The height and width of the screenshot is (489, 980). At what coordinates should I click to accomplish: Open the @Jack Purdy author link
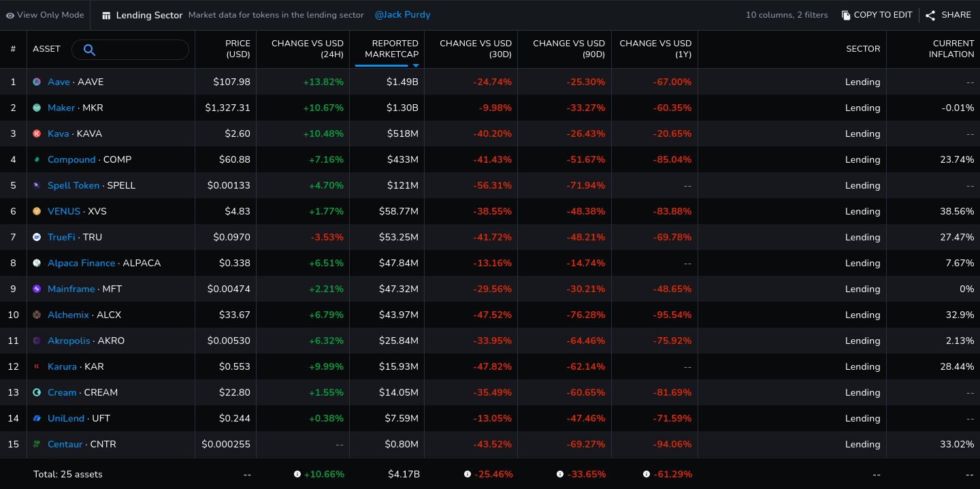point(402,15)
